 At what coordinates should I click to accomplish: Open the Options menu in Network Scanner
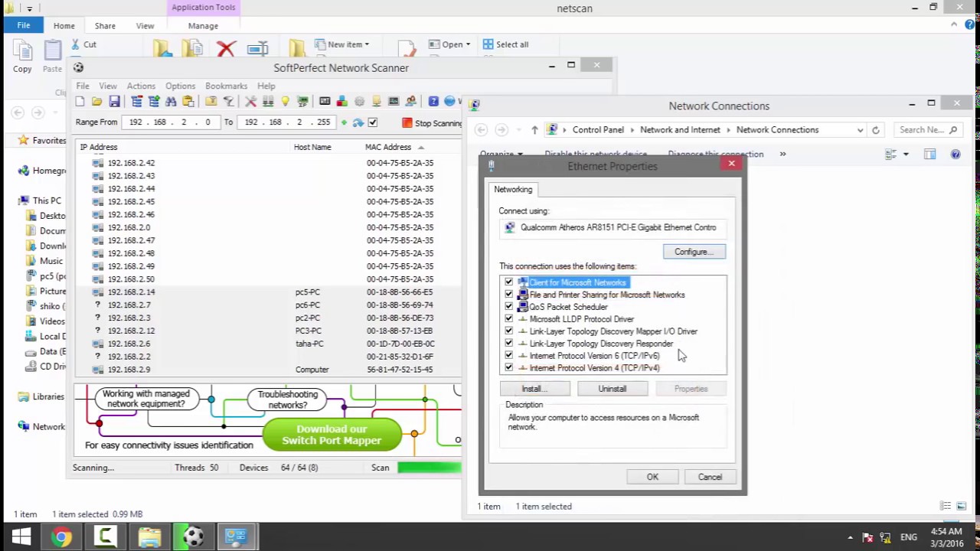(x=180, y=86)
